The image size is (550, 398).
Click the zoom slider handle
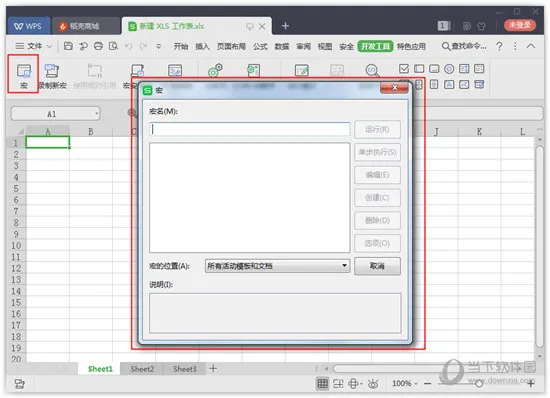tap(479, 384)
